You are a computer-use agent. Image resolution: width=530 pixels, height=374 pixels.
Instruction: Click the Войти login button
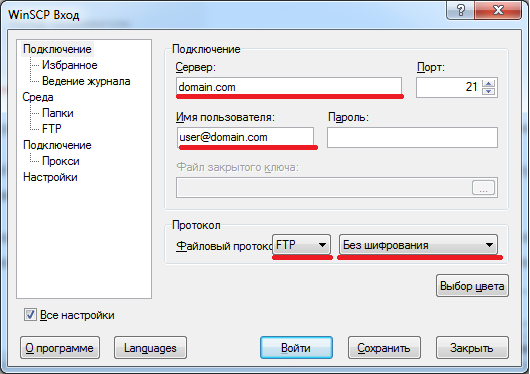point(296,348)
